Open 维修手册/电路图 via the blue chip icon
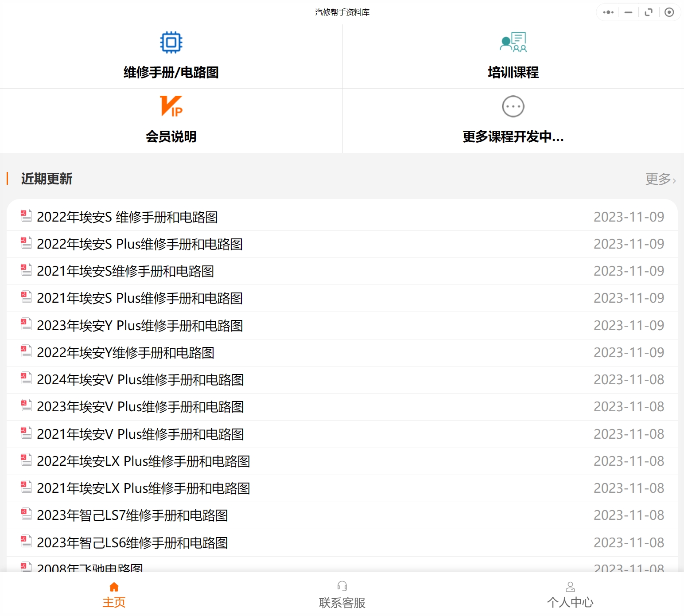Image resolution: width=684 pixels, height=616 pixels. (171, 43)
